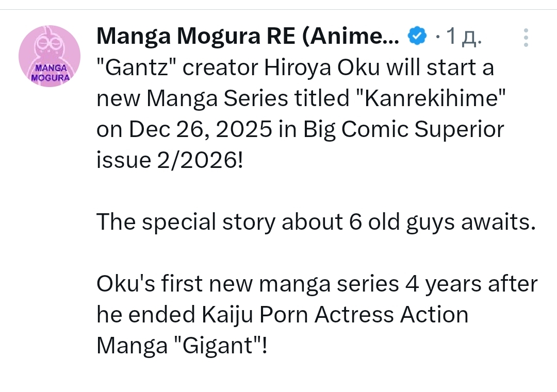The height and width of the screenshot is (392, 557).
Task: Click the "Big Comic Superior" text
Action: [403, 129]
